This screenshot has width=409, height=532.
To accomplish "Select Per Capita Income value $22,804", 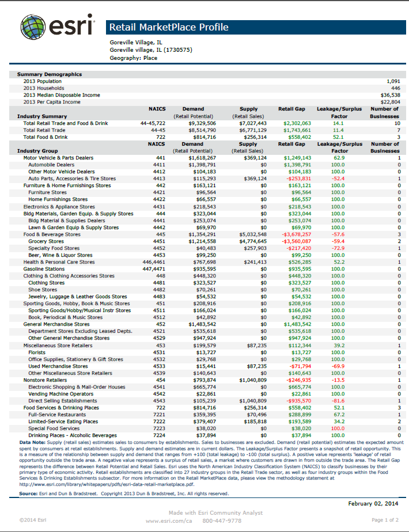I will tap(391, 102).
